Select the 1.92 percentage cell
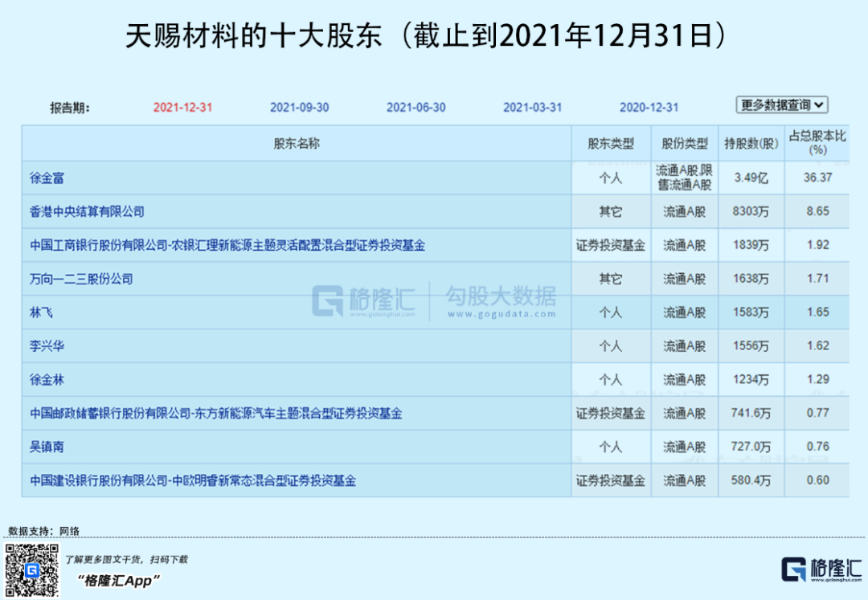This screenshot has height=600, width=868. point(817,246)
